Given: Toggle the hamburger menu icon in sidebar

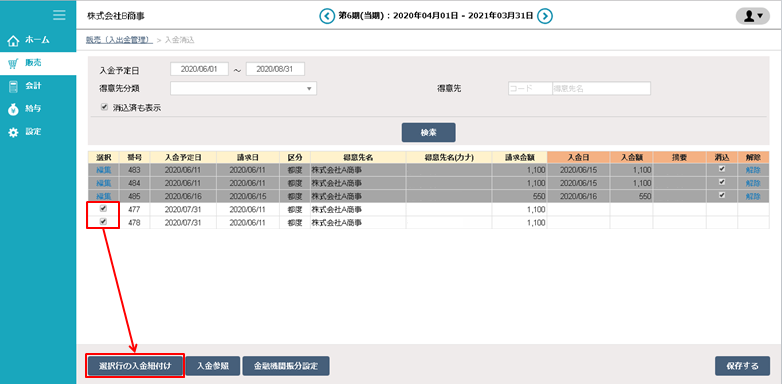Looking at the screenshot, I should (59, 15).
